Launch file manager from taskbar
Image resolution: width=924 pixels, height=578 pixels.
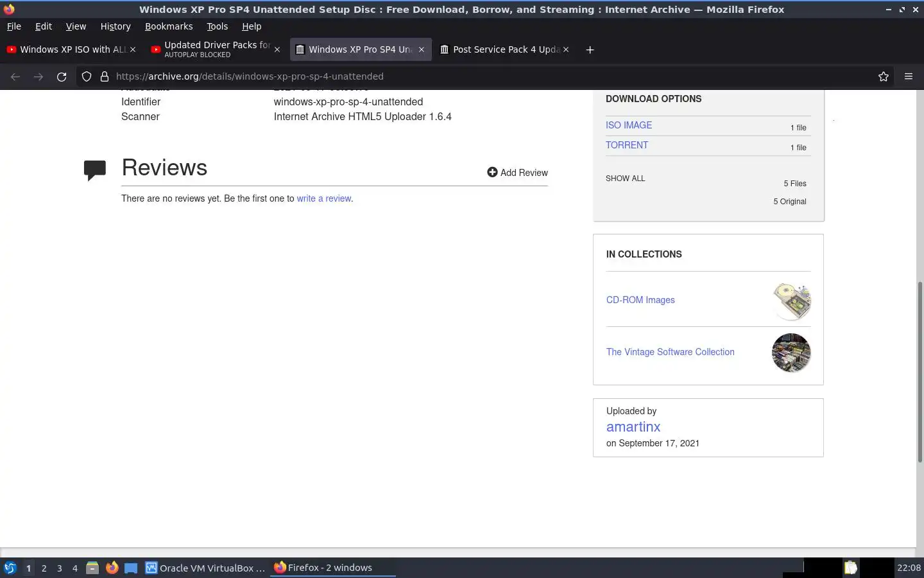click(x=92, y=568)
